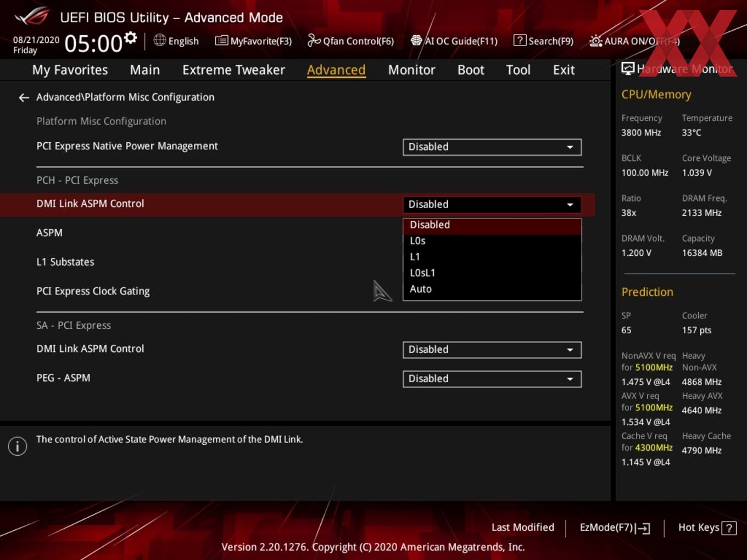Go to the Boot tab
Viewport: 747px width, 560px height.
471,70
